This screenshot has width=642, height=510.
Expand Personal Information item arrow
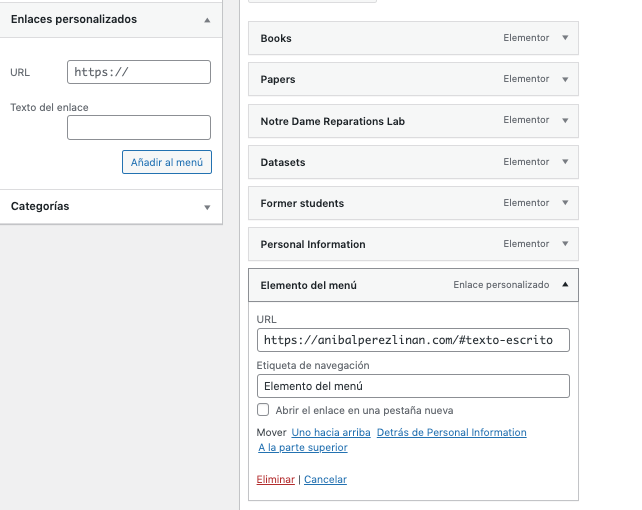click(565, 244)
